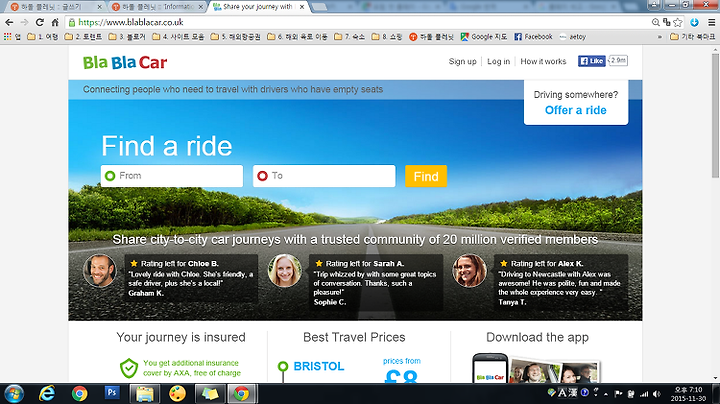
Task: Click the To destination field
Action: pos(324,176)
